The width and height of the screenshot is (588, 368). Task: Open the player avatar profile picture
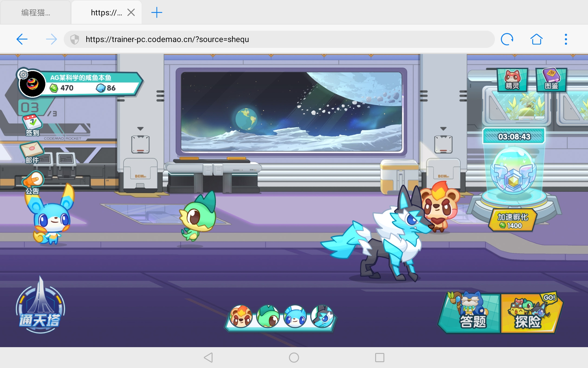[x=32, y=84]
